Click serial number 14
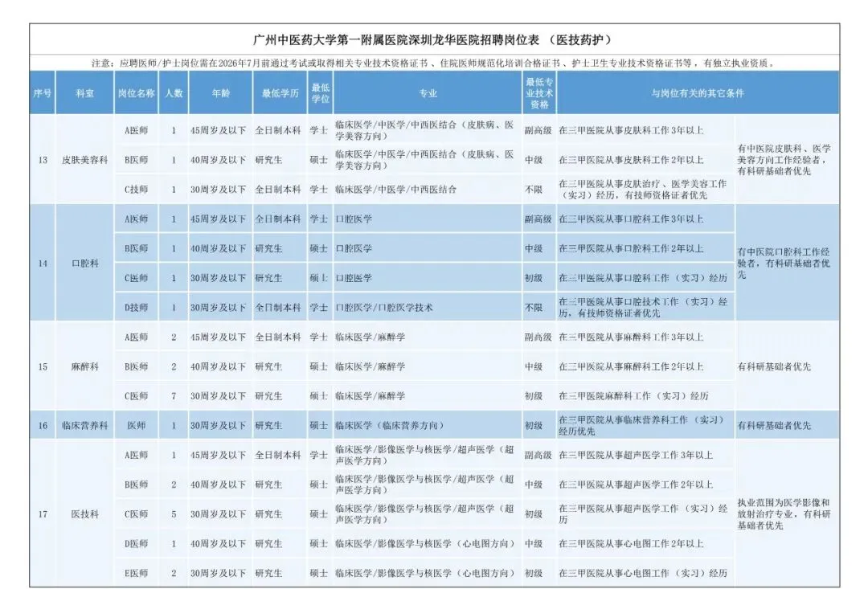The width and height of the screenshot is (868, 589). point(43,264)
